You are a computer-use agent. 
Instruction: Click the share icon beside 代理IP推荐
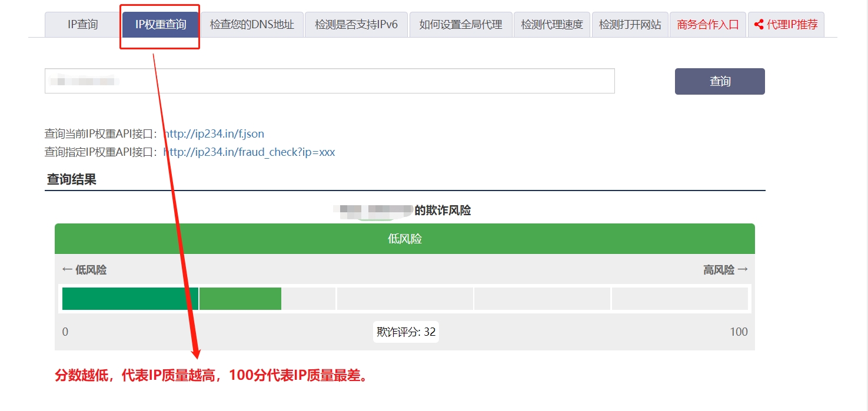(x=759, y=25)
